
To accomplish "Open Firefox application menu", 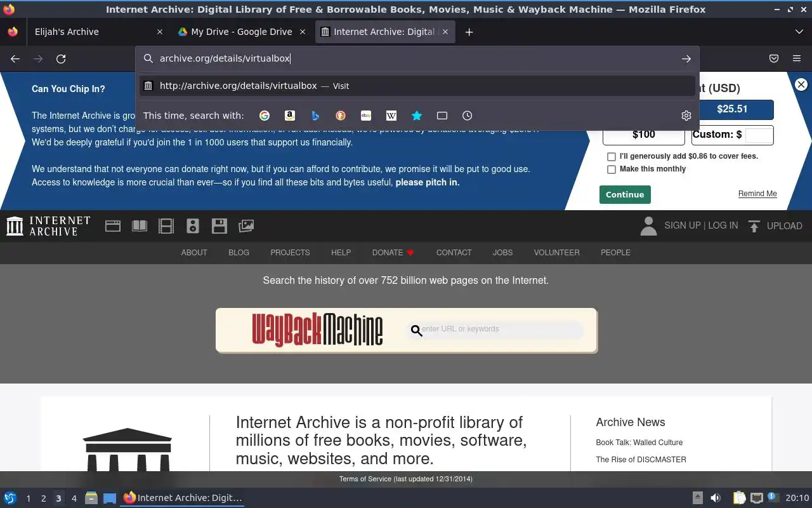I will (797, 58).
